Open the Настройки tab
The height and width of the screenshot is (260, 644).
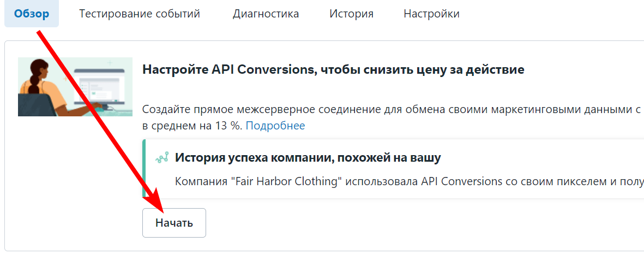click(x=431, y=14)
